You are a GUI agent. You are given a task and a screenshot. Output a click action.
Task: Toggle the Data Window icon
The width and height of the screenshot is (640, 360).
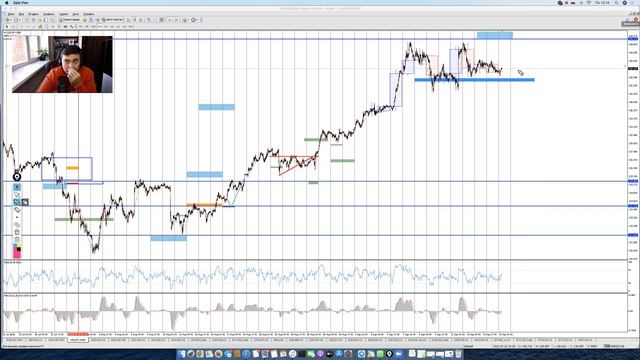33,20
